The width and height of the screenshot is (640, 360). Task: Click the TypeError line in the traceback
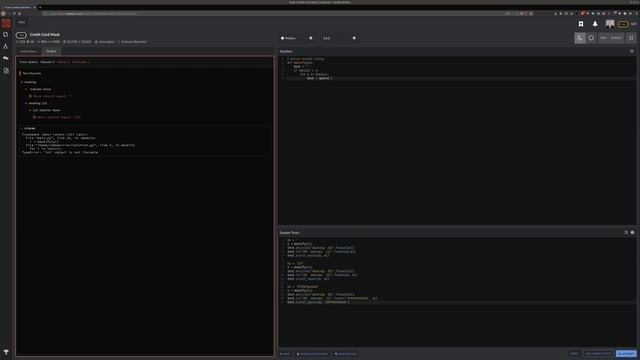coord(60,152)
